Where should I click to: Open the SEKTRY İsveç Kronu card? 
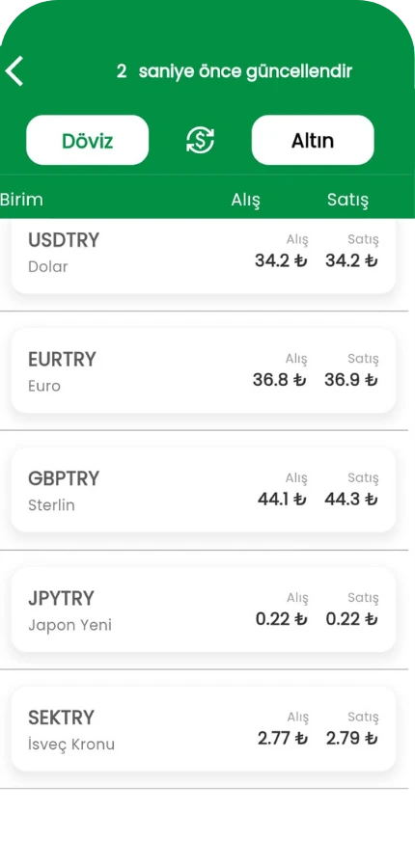(204, 730)
